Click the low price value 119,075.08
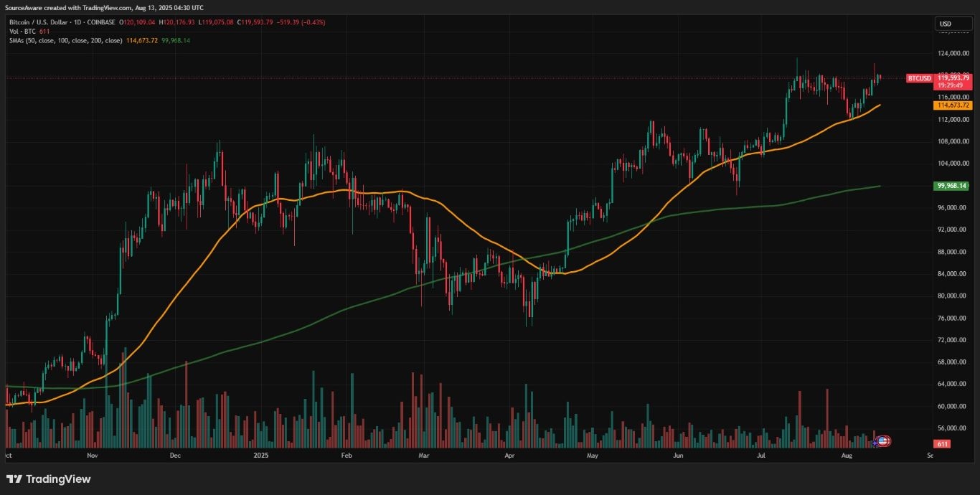 coord(218,22)
